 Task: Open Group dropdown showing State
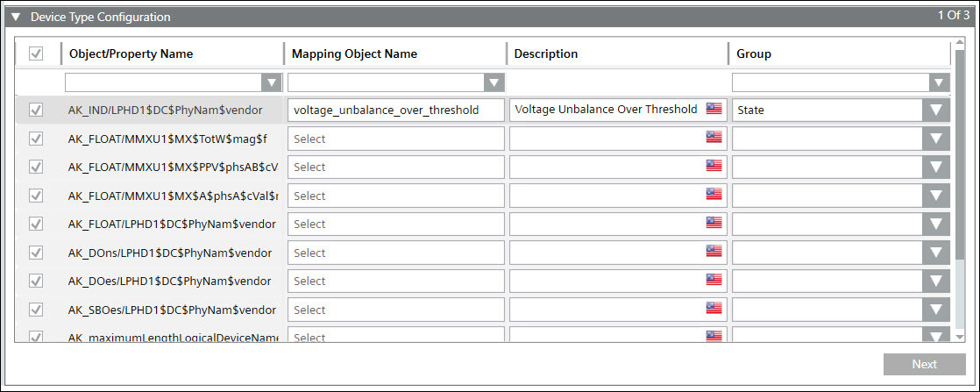pyautogui.click(x=936, y=110)
